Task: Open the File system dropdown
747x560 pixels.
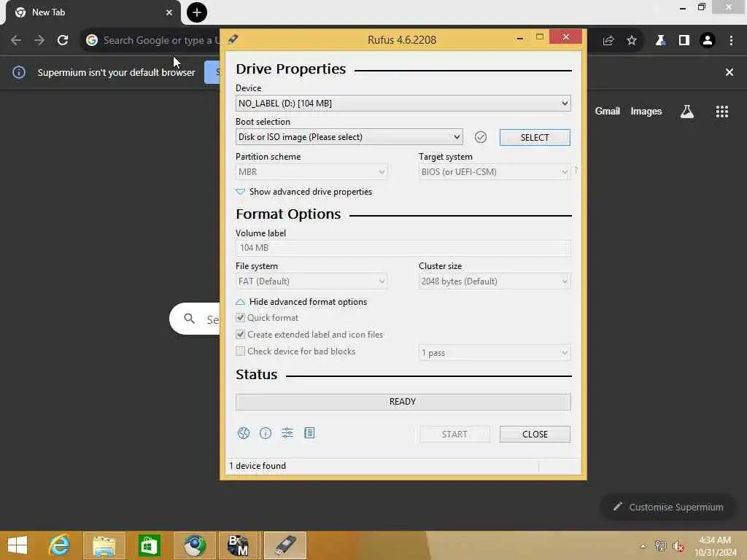Action: click(x=311, y=281)
